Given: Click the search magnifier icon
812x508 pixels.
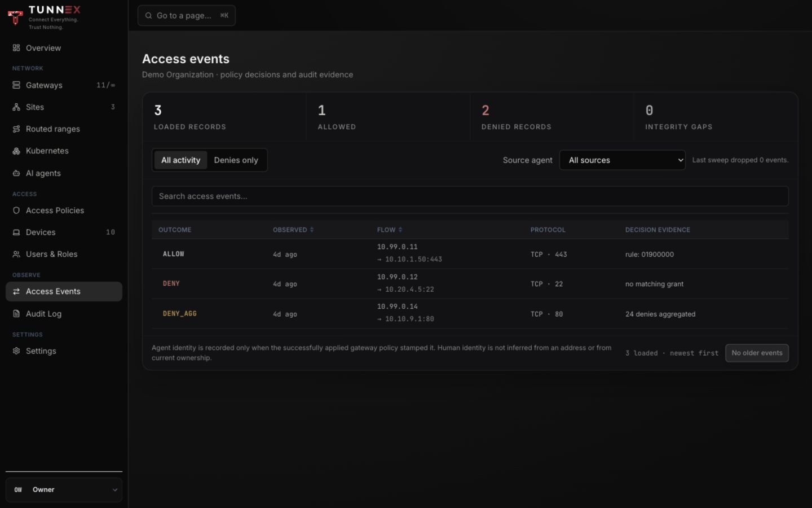Looking at the screenshot, I should [x=148, y=16].
